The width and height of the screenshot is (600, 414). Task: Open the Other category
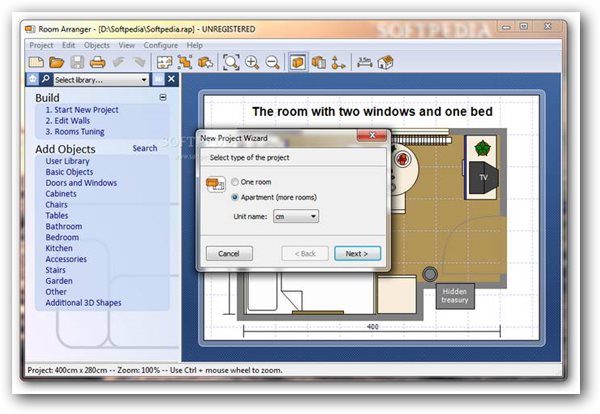click(x=56, y=292)
